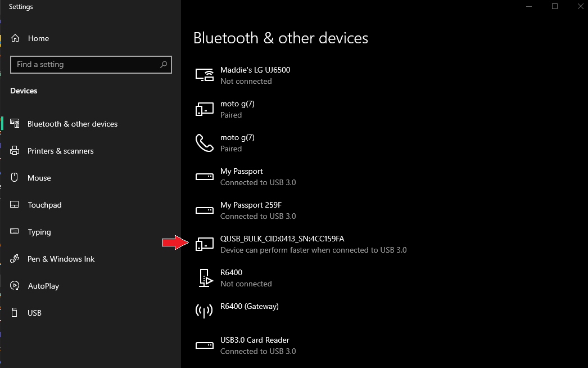Click the R6400 media device icon
This screenshot has height=368, width=588.
pos(204,278)
